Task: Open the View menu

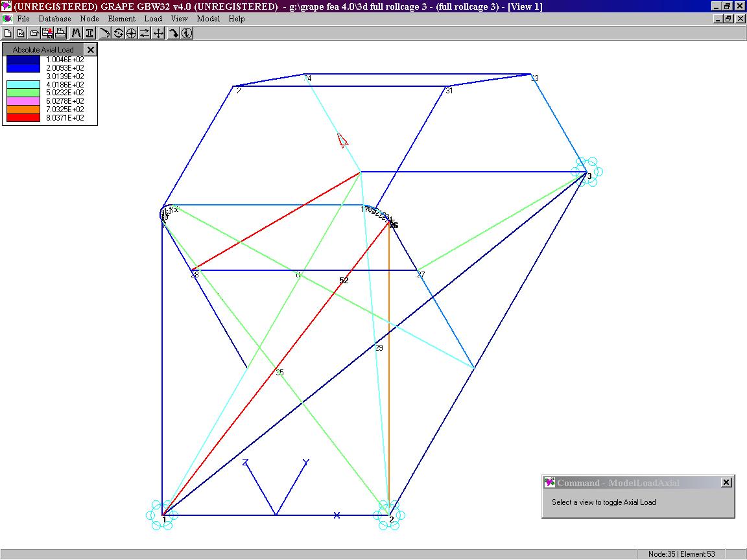Action: click(179, 19)
